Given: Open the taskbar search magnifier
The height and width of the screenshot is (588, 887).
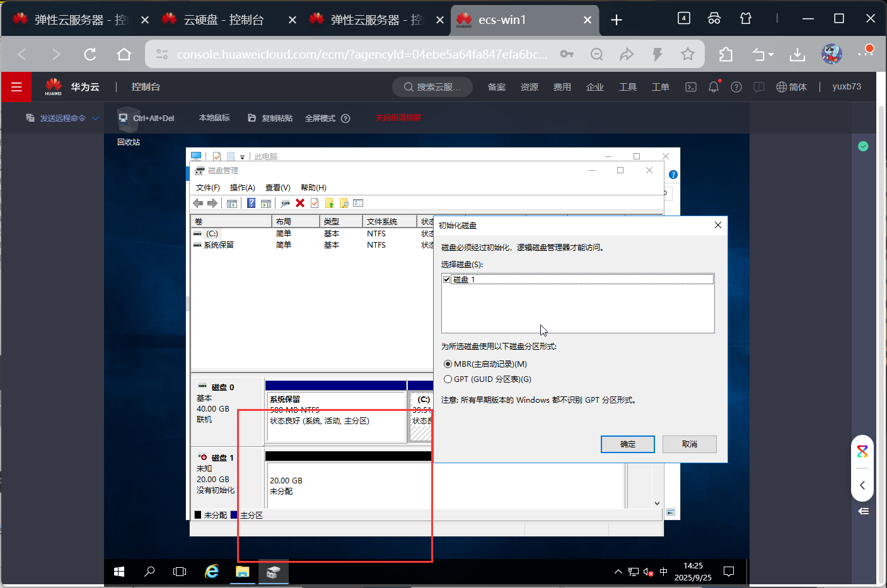Looking at the screenshot, I should [149, 572].
